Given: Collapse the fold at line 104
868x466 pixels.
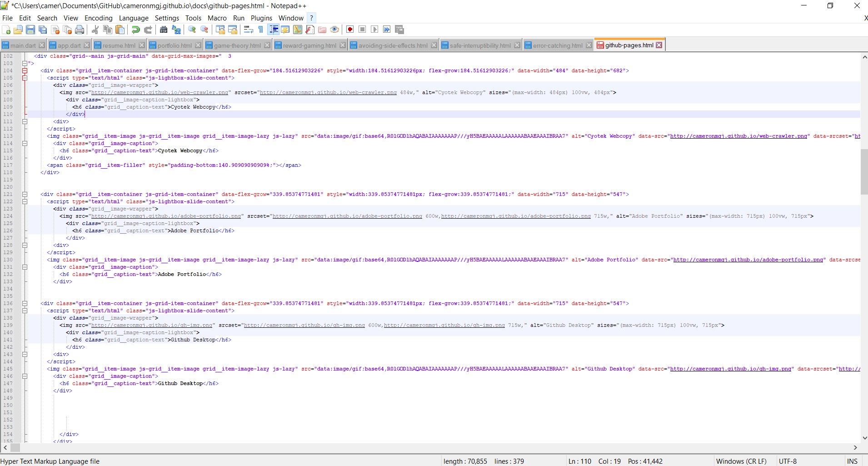Looking at the screenshot, I should tap(25, 70).
